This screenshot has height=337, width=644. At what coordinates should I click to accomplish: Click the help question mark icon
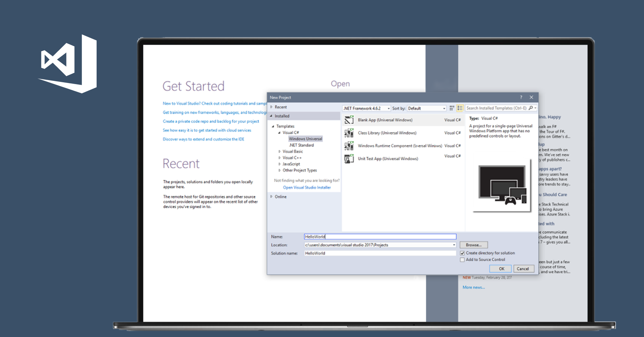click(521, 97)
